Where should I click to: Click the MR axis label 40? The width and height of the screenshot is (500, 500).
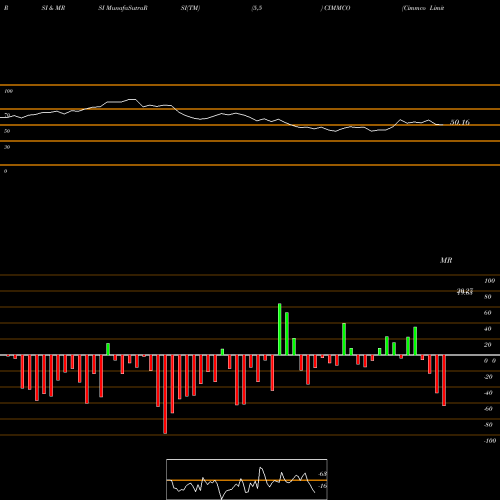pyautogui.click(x=488, y=329)
